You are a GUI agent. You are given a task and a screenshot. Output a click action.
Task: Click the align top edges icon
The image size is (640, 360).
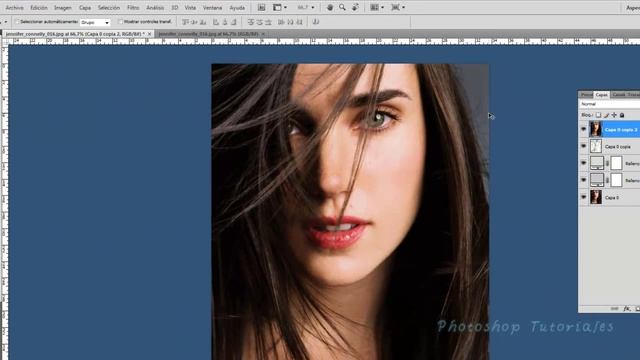[185, 22]
